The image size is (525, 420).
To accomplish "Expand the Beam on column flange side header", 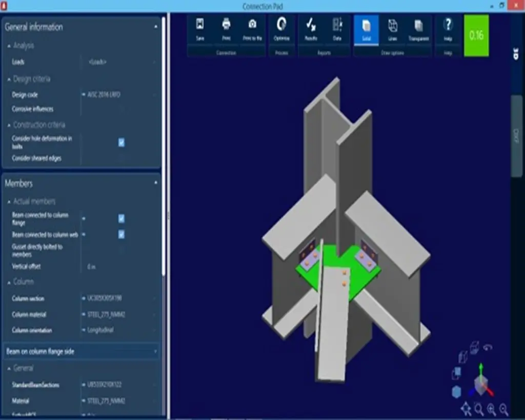I will click(82, 351).
